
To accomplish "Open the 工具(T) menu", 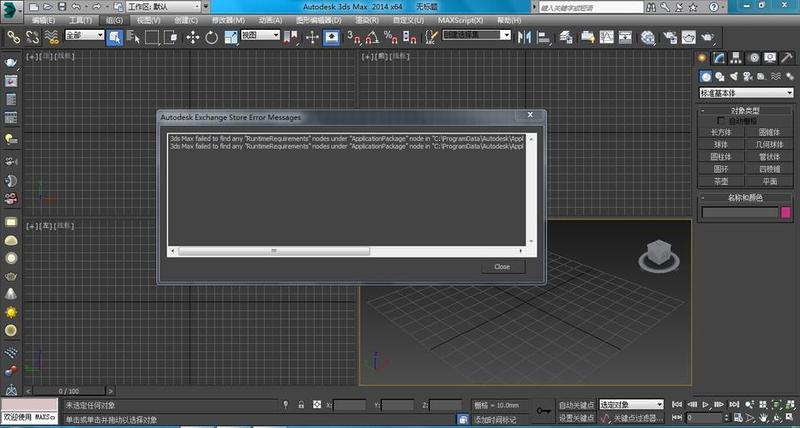I will [81, 20].
